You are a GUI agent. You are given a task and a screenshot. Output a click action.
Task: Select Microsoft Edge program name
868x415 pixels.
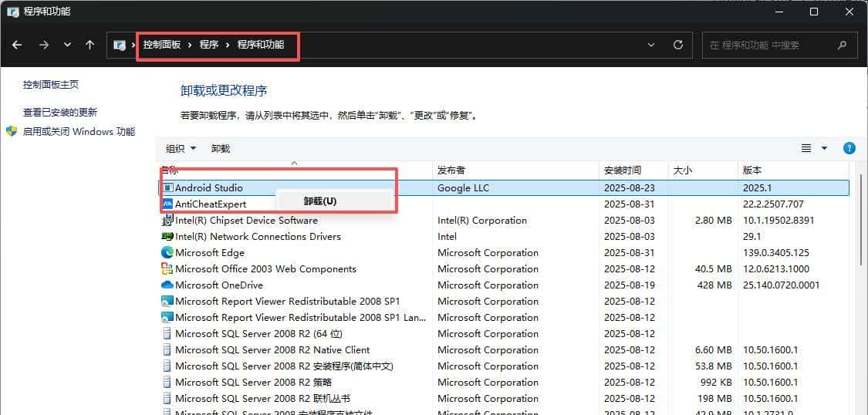(x=210, y=253)
